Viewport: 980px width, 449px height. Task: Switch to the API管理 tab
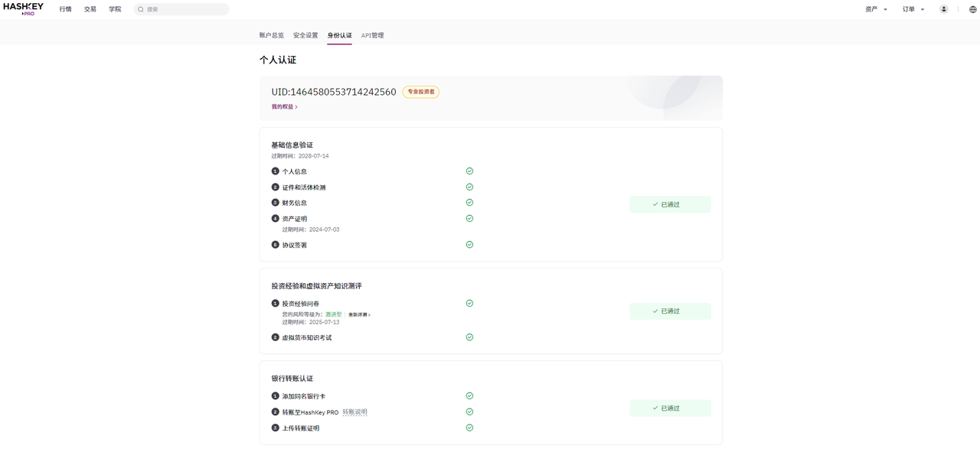[373, 35]
